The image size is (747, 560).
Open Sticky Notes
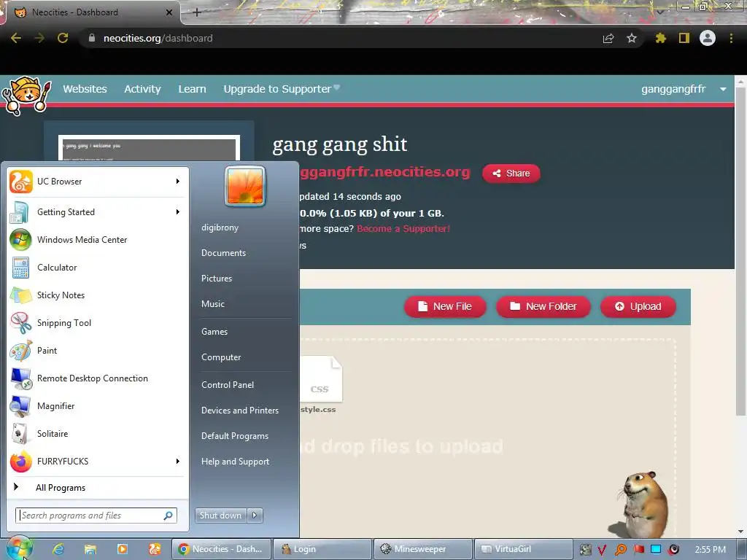click(96, 295)
